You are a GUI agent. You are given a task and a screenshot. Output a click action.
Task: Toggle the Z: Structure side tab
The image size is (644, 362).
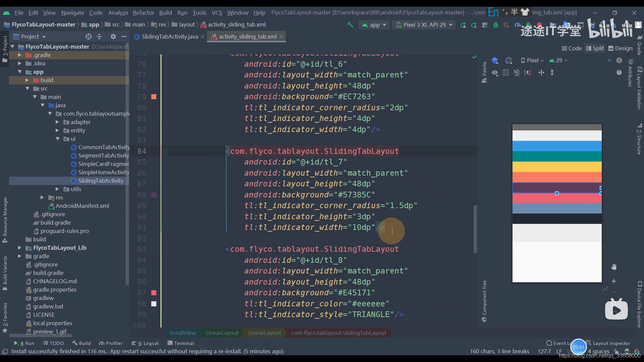639,139
